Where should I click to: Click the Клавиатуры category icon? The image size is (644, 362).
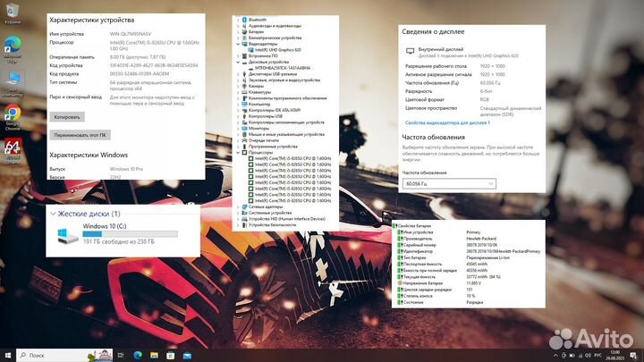[x=244, y=92]
